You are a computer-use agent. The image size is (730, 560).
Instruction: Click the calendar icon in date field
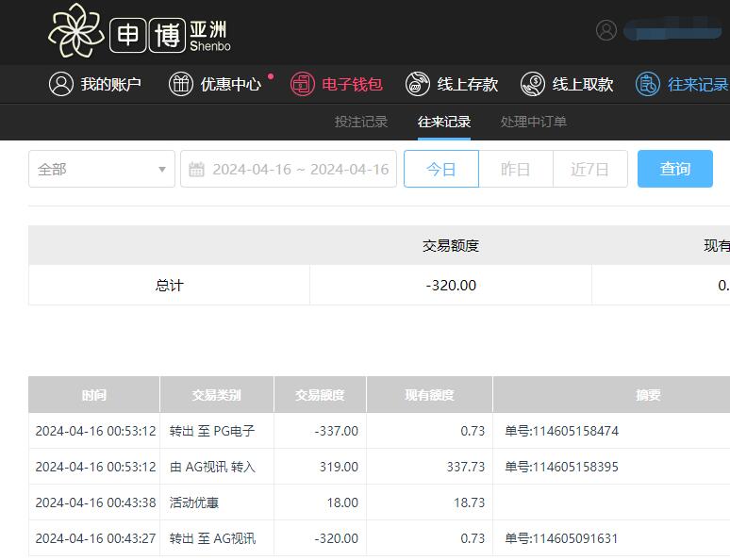[x=196, y=169]
